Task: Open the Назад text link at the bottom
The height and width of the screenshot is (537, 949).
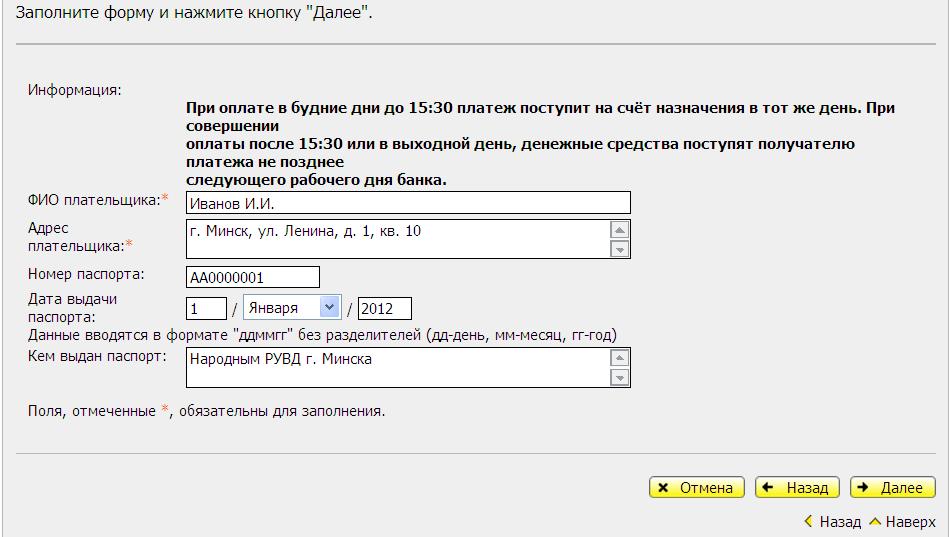Action: point(839,522)
